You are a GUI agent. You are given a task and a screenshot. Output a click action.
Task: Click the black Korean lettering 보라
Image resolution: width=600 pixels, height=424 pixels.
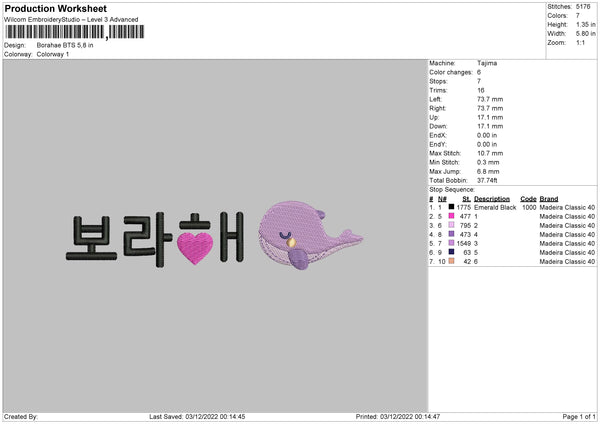pyautogui.click(x=119, y=239)
